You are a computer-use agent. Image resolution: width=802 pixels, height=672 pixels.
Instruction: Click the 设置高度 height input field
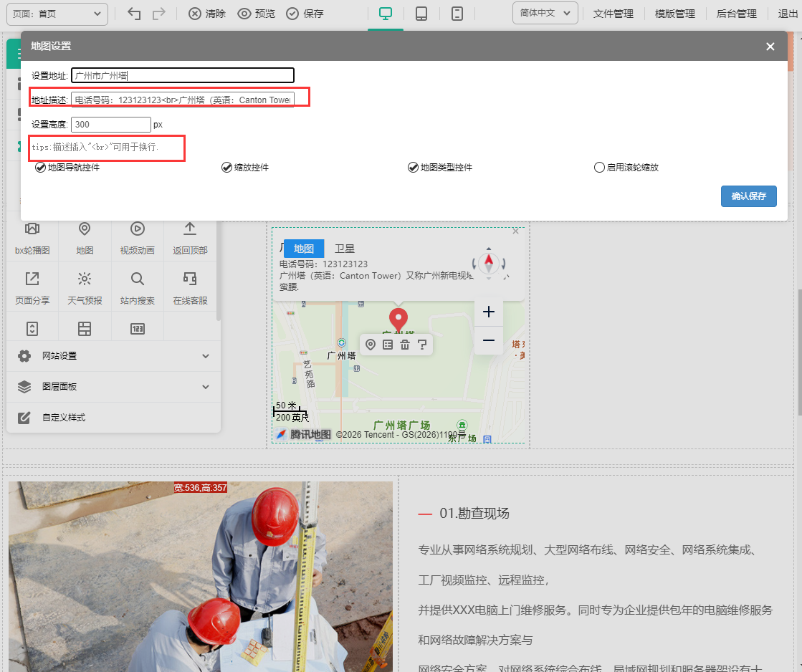click(x=111, y=124)
